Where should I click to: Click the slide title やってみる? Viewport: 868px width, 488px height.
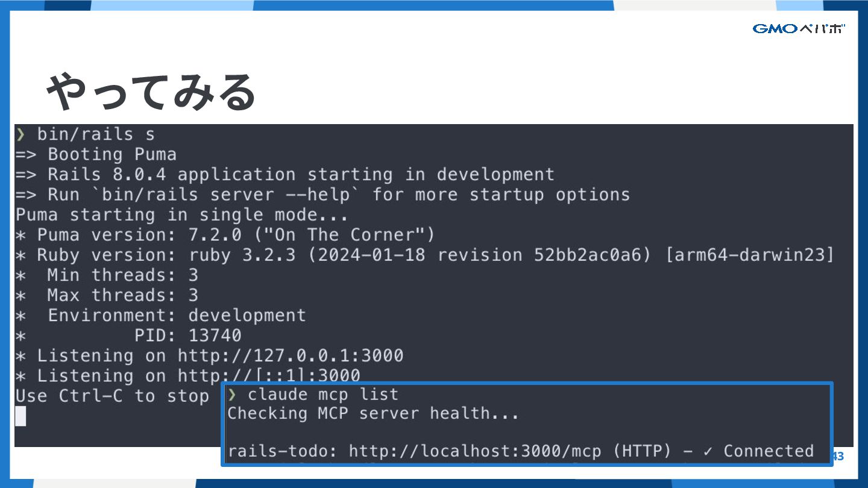pos(151,92)
